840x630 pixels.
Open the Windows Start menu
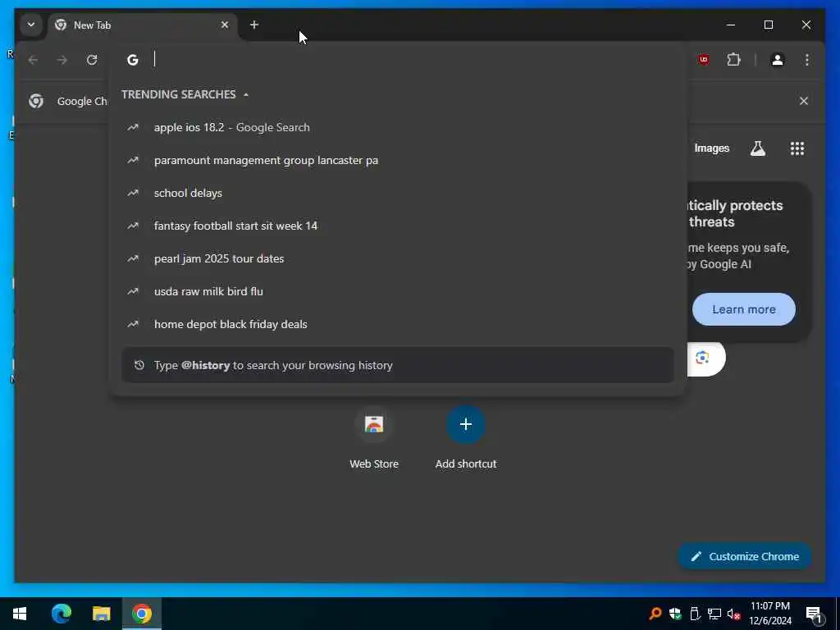pos(20,614)
